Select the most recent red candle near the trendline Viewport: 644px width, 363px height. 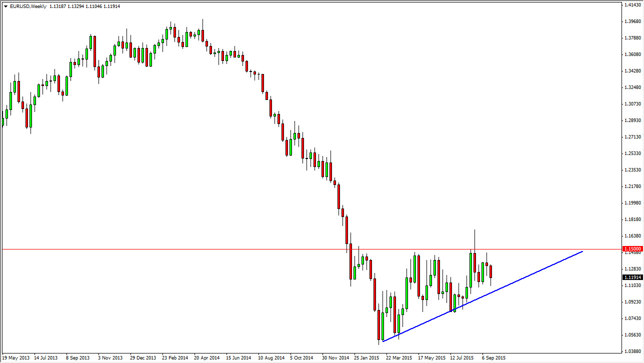pyautogui.click(x=490, y=272)
